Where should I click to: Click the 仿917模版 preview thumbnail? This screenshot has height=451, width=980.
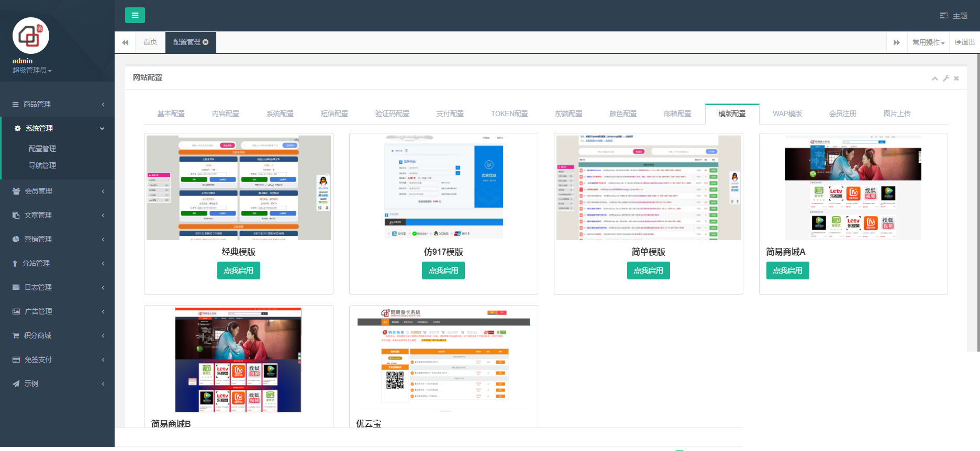click(443, 187)
